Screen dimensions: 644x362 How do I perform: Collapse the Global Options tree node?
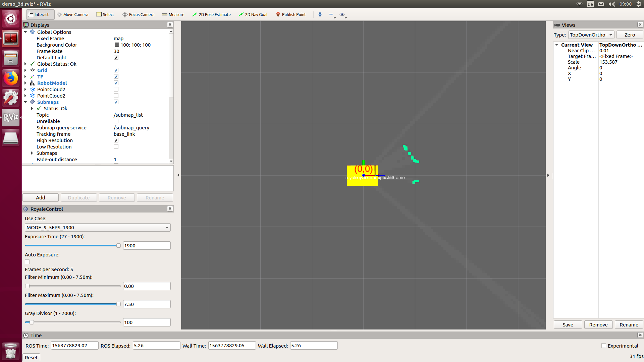[25, 32]
